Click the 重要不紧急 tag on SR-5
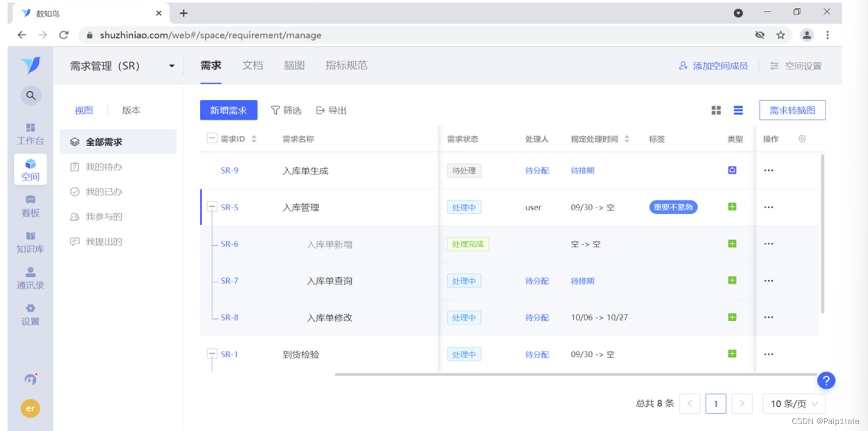This screenshot has width=868, height=431. pos(673,207)
